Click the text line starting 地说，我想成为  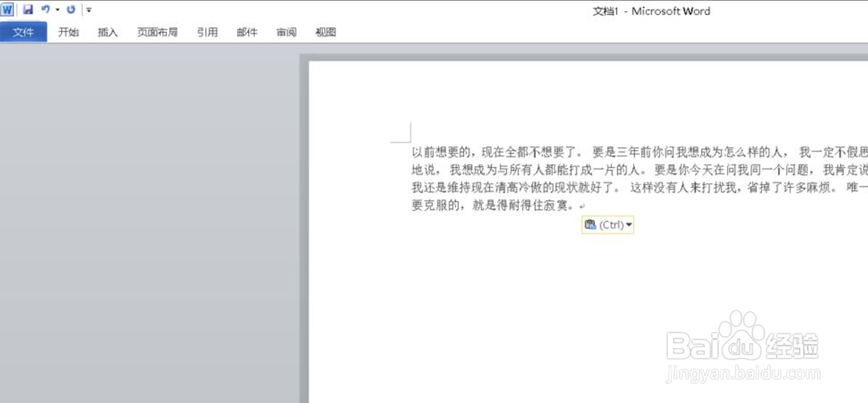tap(640, 170)
